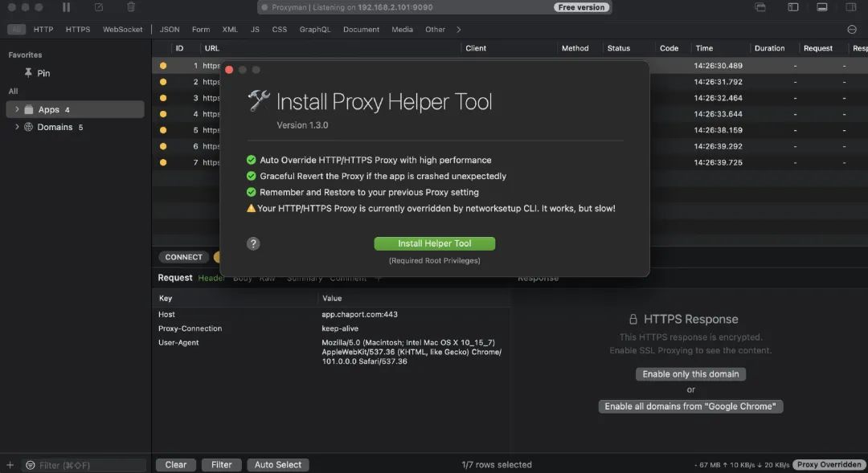Select the JSON filter tab
This screenshot has height=473, width=868.
[x=170, y=30]
